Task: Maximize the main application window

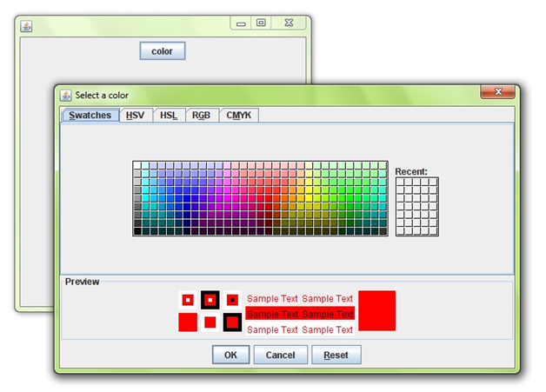Action: click(261, 24)
